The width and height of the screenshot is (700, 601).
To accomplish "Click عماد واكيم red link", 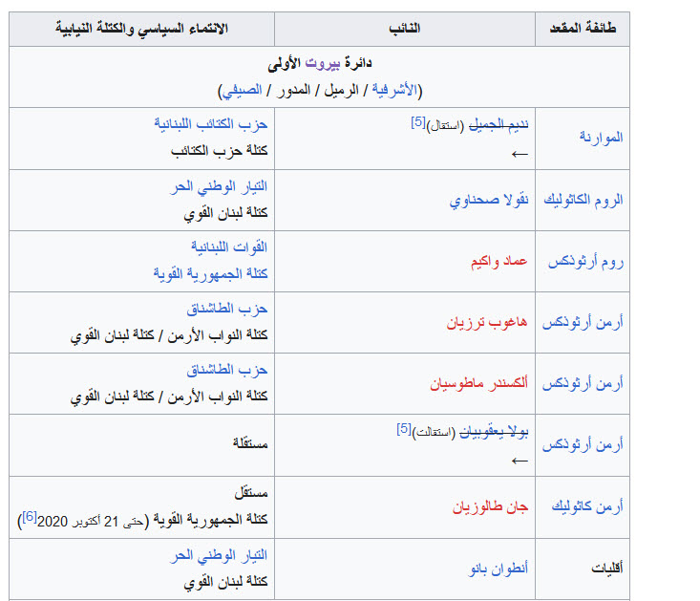I will pos(499,261).
